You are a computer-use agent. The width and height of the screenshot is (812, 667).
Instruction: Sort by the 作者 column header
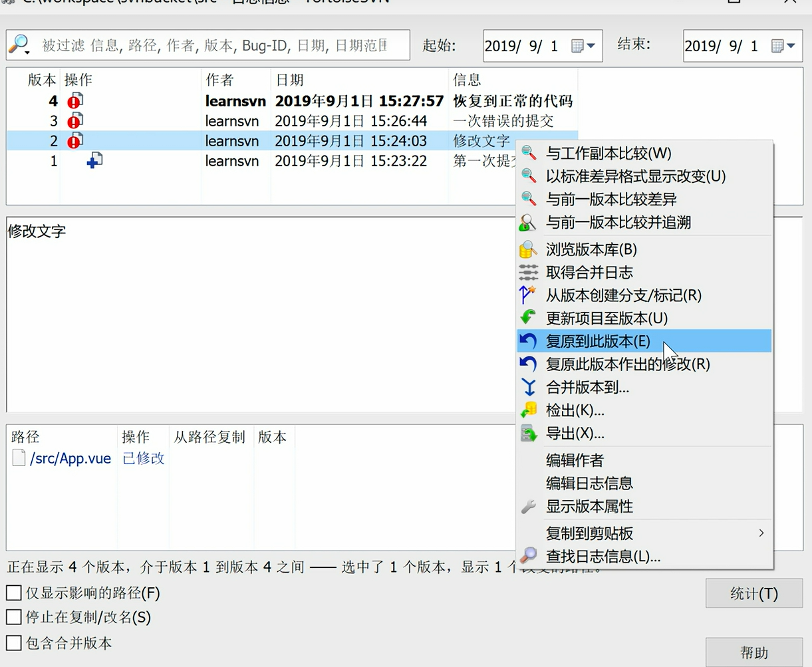coord(236,80)
